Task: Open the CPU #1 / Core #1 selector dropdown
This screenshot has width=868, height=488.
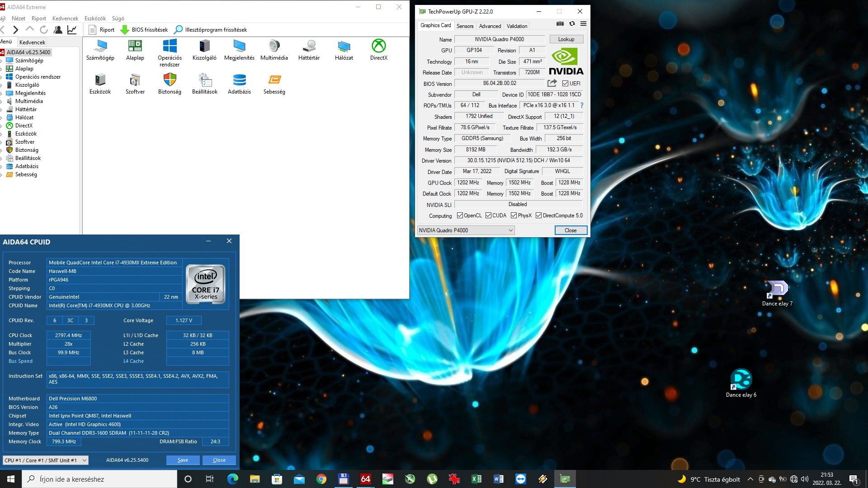Action: click(45, 460)
